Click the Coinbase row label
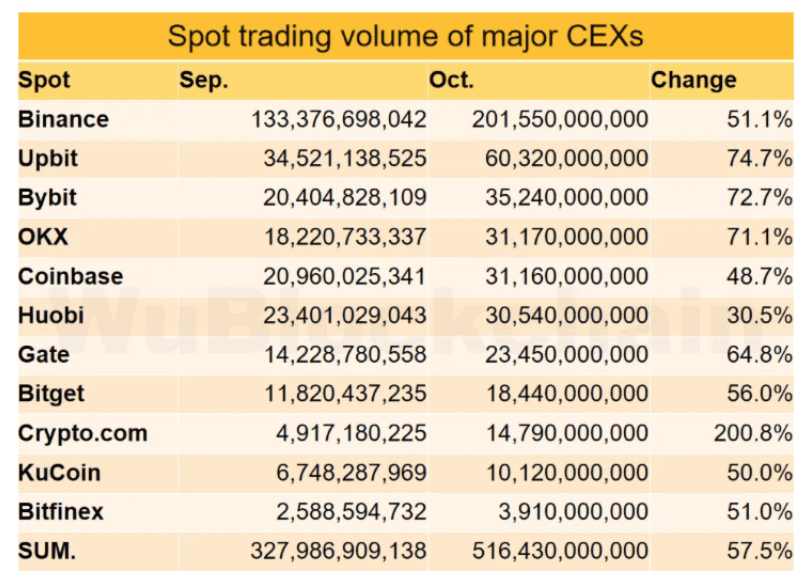Screen dimensions: 810x586 [x=70, y=276]
